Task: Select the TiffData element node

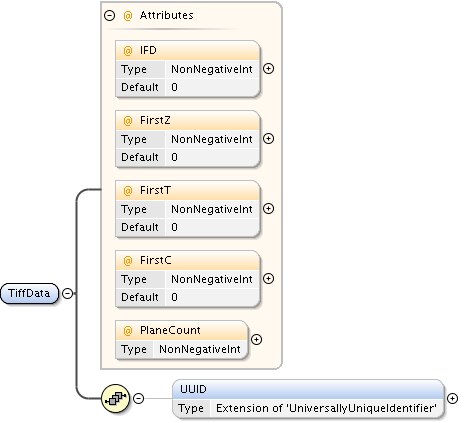Action: click(x=29, y=293)
